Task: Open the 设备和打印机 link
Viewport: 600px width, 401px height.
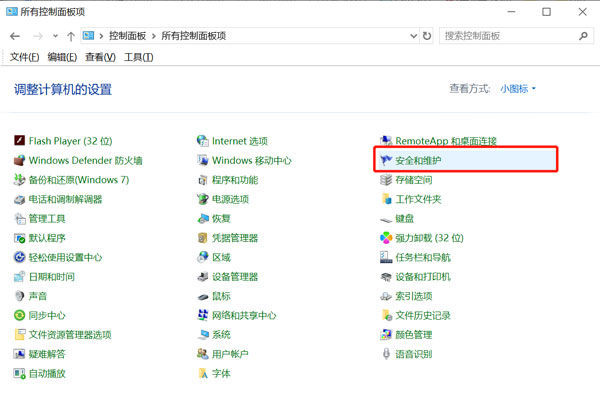Action: 423,277
